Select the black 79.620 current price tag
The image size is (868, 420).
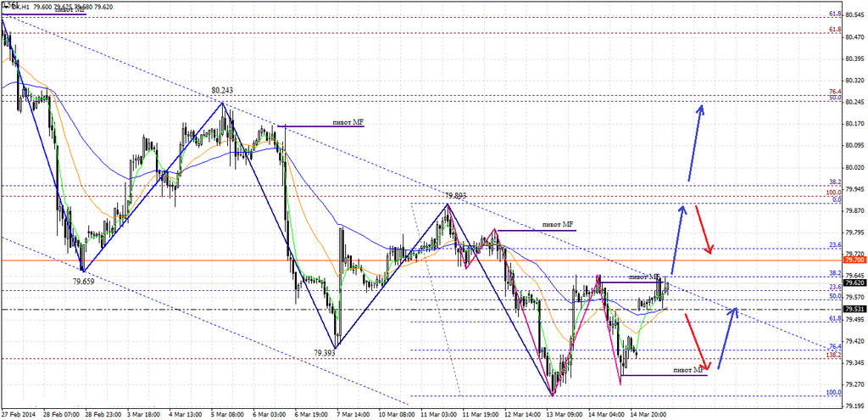coord(854,283)
